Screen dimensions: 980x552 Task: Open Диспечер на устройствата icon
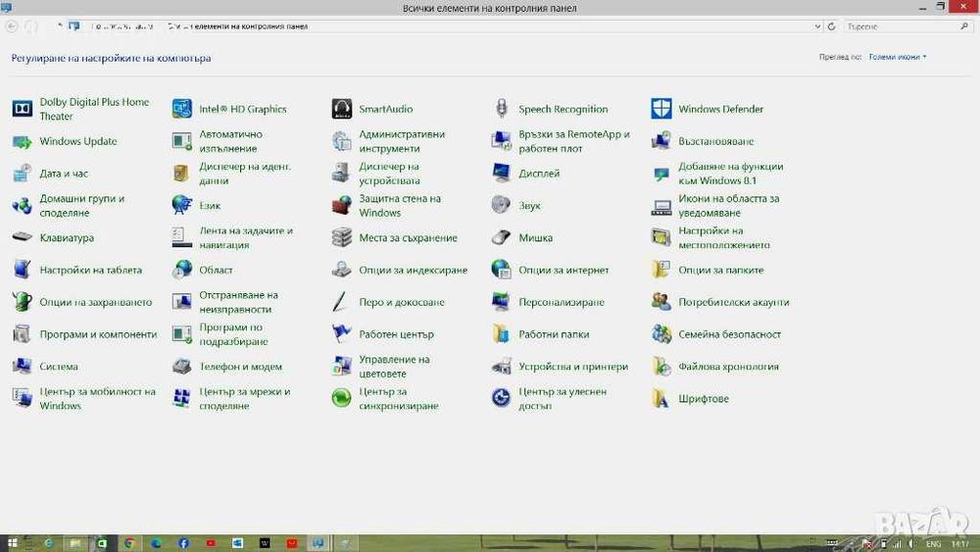click(x=342, y=174)
